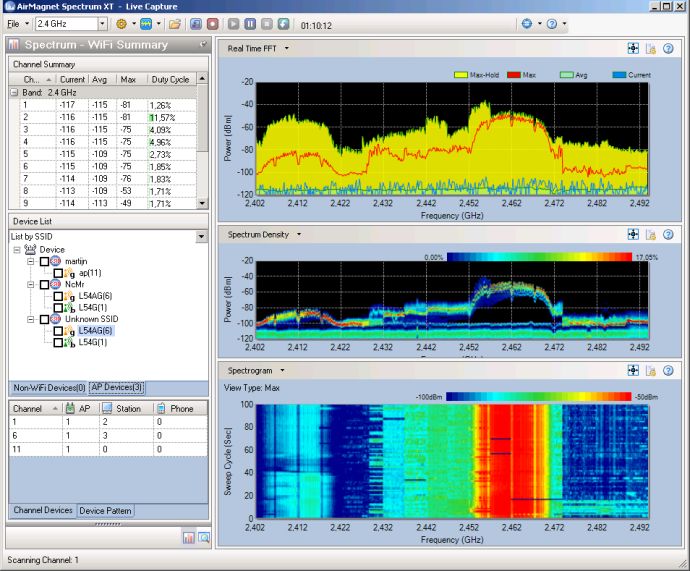Open the settings gear in the toolbar
This screenshot has height=571, width=690.
[x=121, y=24]
